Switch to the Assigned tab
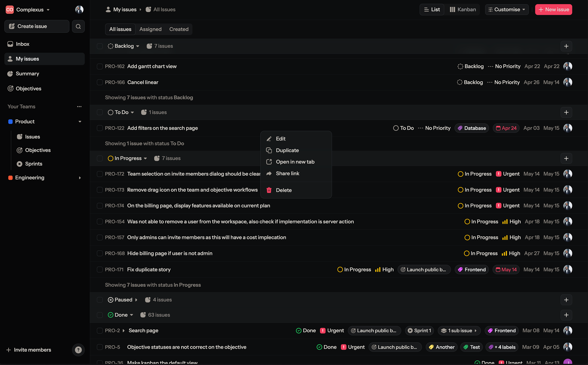Viewport: 588px width, 365px height. [x=150, y=29]
